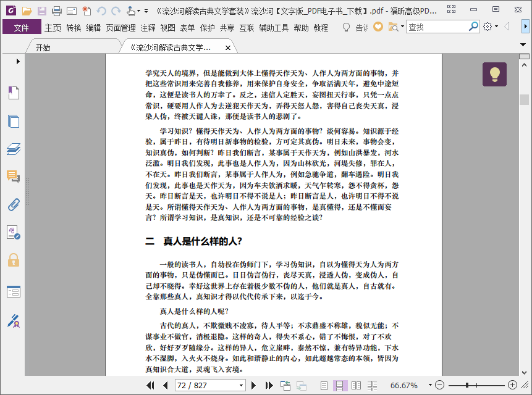Open the quick access toolbar customize dropdown

pyautogui.click(x=146, y=11)
